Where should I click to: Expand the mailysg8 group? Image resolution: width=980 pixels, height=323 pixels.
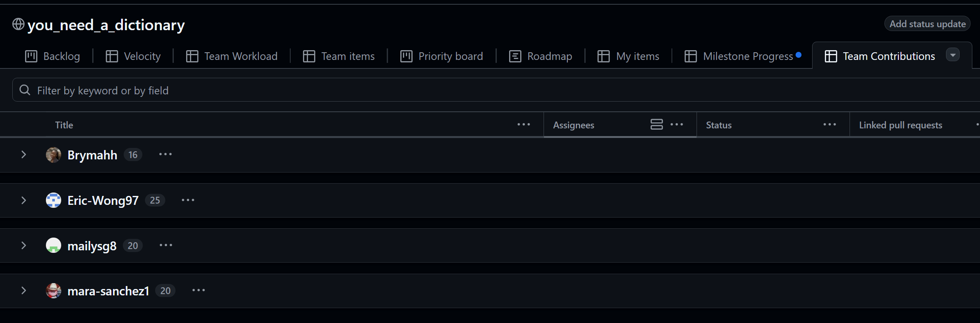24,245
